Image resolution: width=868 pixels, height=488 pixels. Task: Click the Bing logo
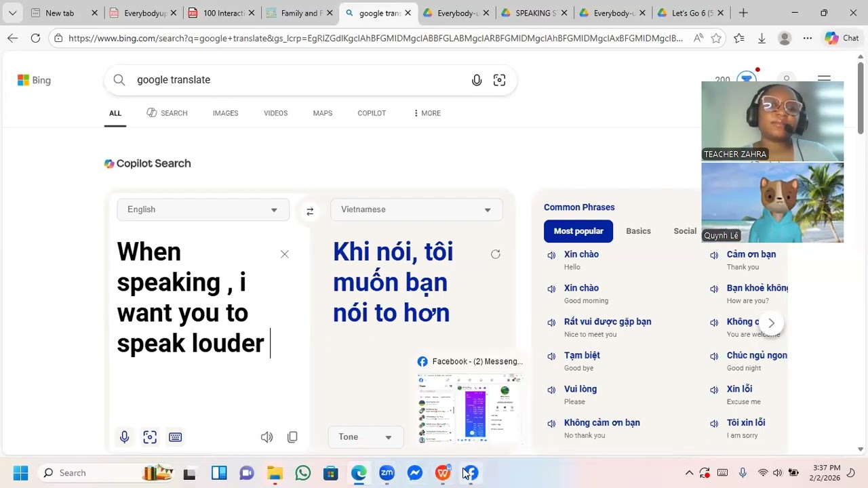[34, 80]
